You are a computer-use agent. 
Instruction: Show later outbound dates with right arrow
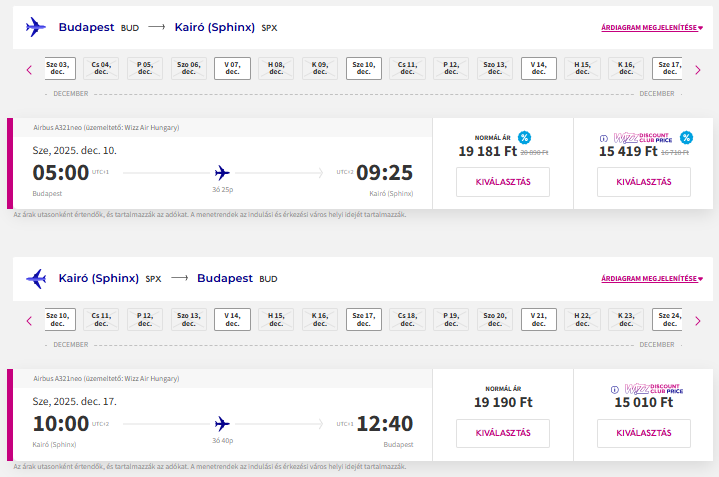pos(698,70)
